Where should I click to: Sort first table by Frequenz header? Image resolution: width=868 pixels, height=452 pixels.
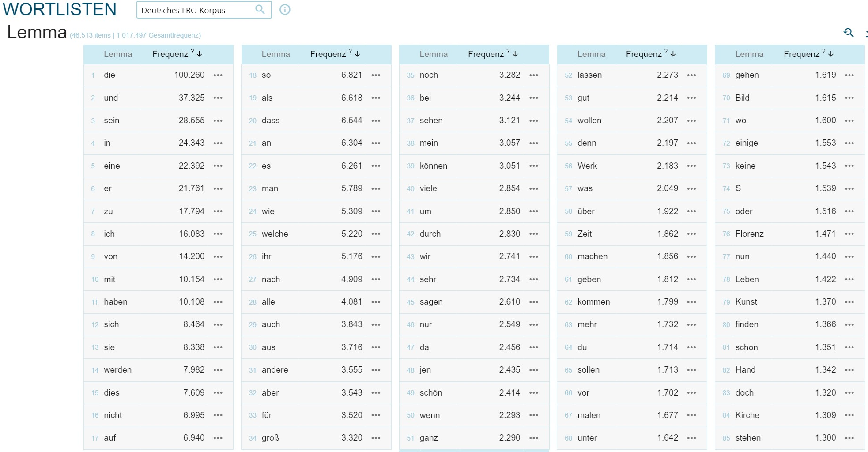[x=177, y=54]
